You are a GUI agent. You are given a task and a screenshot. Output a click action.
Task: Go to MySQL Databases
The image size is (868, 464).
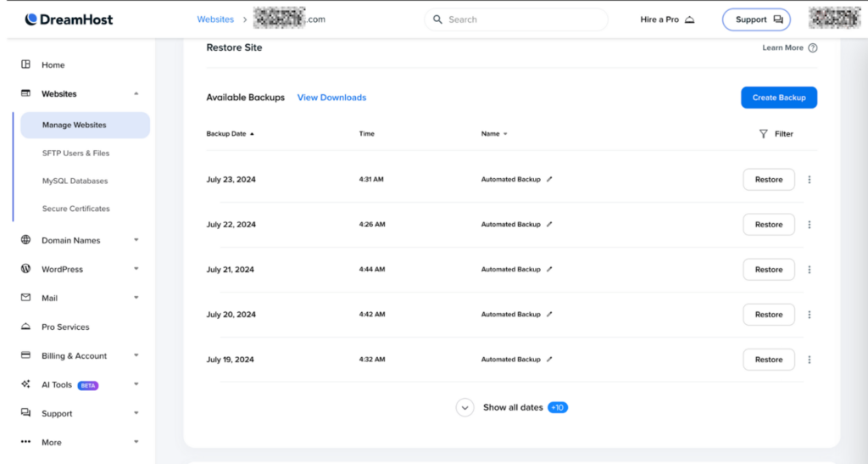tap(75, 181)
